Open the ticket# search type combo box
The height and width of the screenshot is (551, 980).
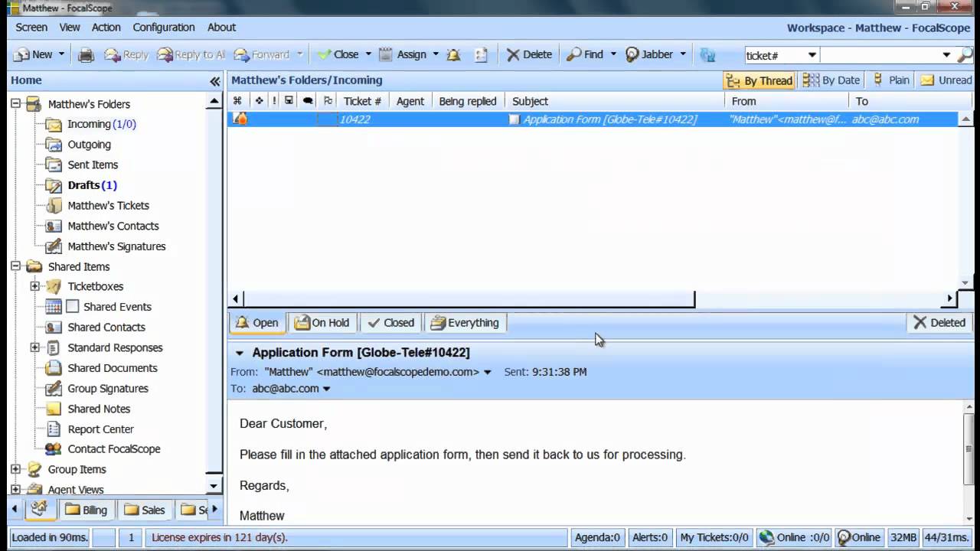782,55
